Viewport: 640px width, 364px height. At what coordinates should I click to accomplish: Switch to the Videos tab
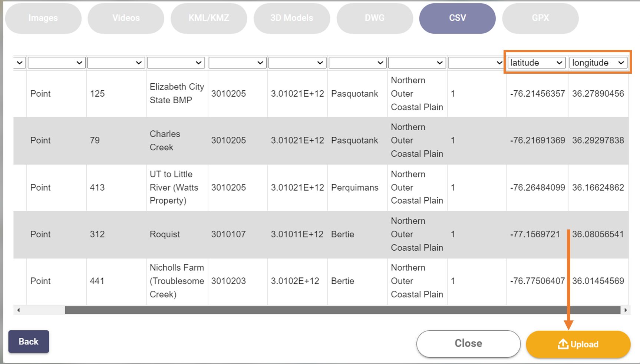click(126, 18)
